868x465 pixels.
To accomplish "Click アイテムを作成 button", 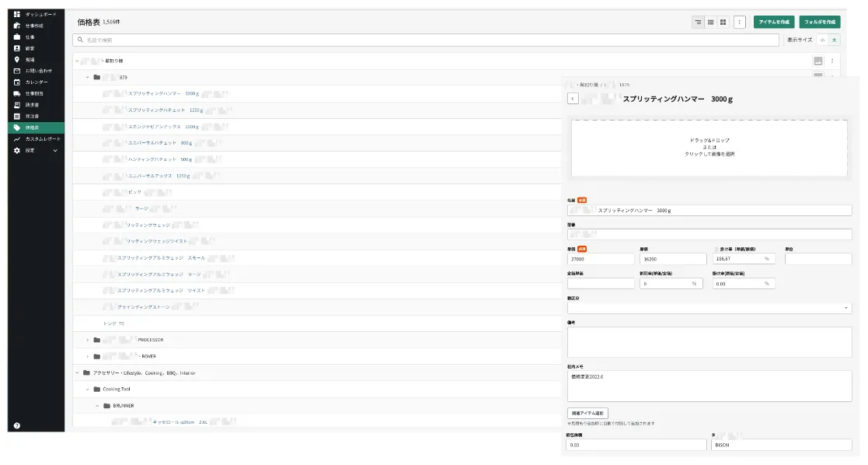I will point(774,23).
